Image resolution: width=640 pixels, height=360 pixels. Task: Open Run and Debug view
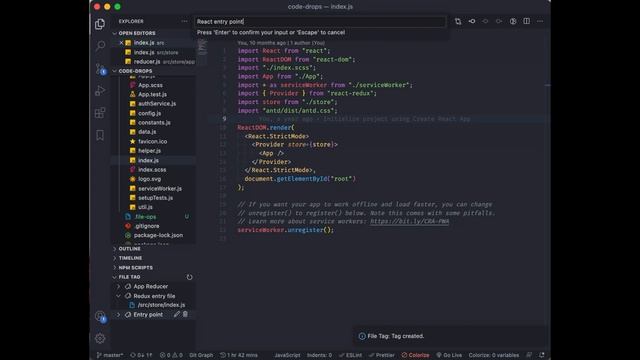100,91
